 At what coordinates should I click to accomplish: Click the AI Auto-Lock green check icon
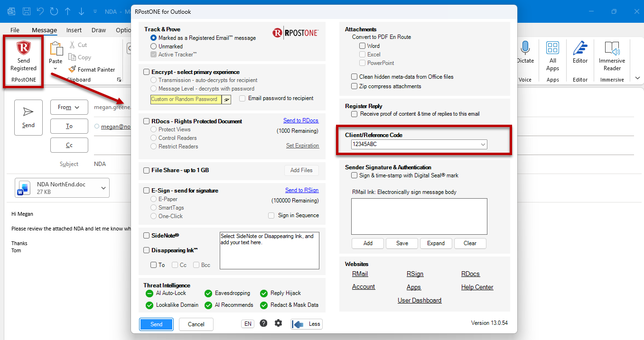pos(150,294)
